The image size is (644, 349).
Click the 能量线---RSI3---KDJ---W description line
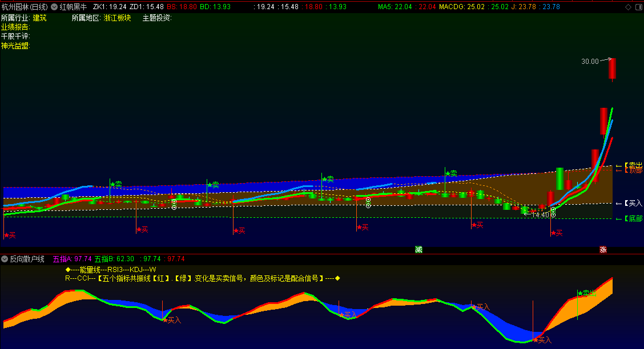tap(111, 269)
